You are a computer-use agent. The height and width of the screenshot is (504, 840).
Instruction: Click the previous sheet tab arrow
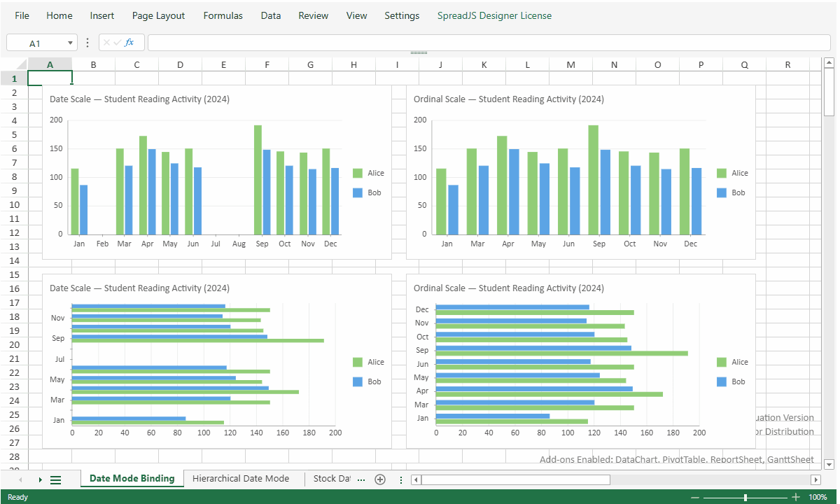20,479
